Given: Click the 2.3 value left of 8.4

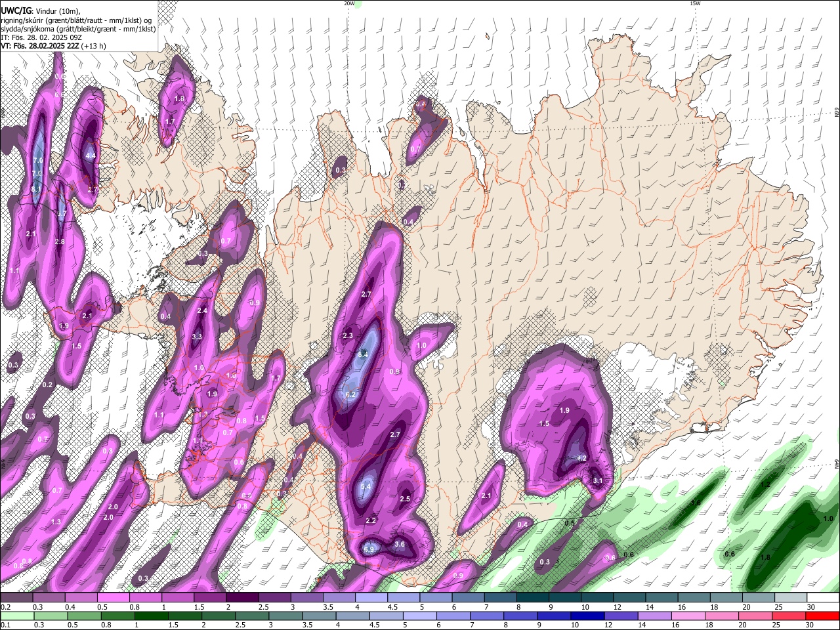Looking at the screenshot, I should [x=348, y=336].
